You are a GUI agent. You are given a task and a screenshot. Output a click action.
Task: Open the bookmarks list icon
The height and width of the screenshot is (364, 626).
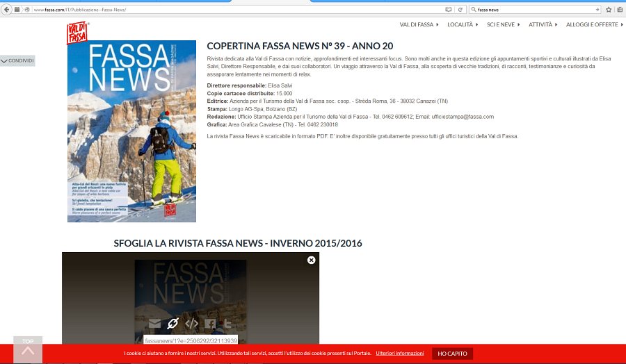pyautogui.click(x=620, y=10)
